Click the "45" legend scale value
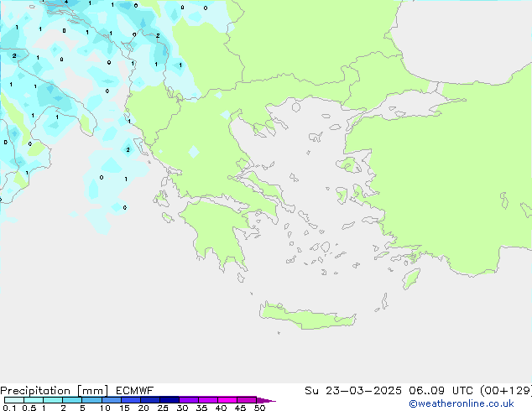 click(x=240, y=408)
